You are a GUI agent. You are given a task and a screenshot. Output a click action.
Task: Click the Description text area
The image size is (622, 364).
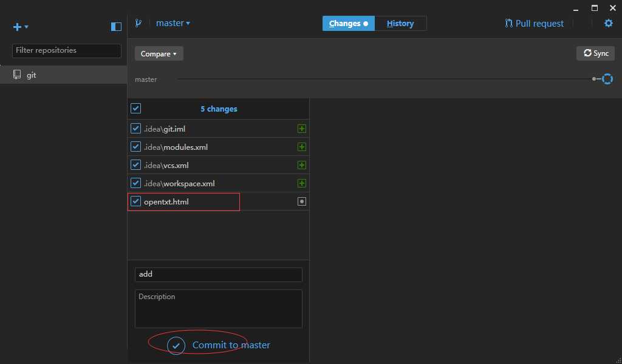pyautogui.click(x=219, y=309)
